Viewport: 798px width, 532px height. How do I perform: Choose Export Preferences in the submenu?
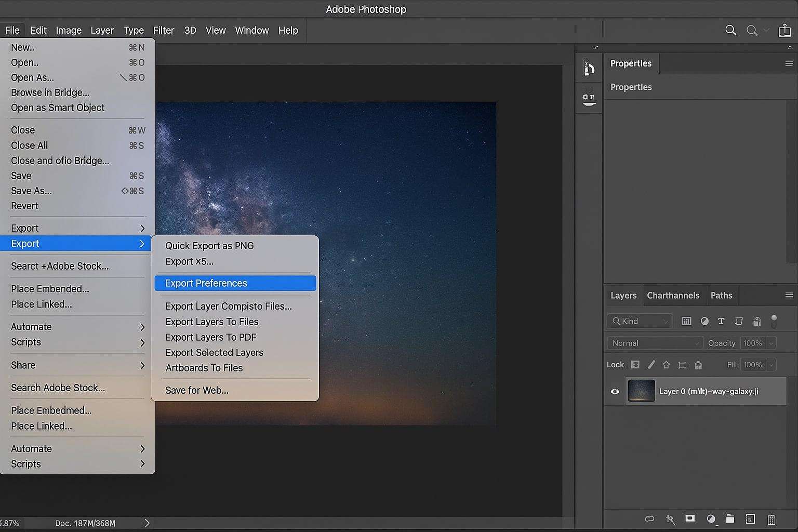click(235, 283)
